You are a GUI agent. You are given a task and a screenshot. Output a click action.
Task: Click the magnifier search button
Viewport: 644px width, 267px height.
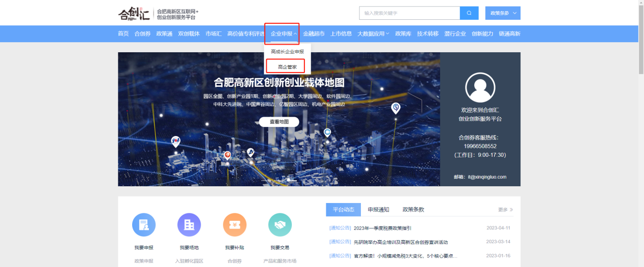(469, 13)
